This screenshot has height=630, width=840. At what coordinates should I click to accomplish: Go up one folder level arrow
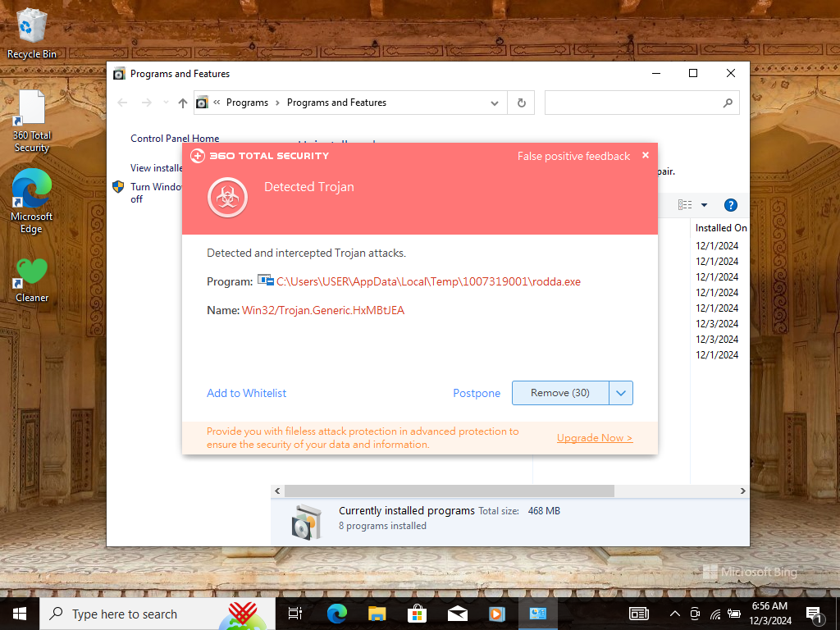(x=182, y=103)
